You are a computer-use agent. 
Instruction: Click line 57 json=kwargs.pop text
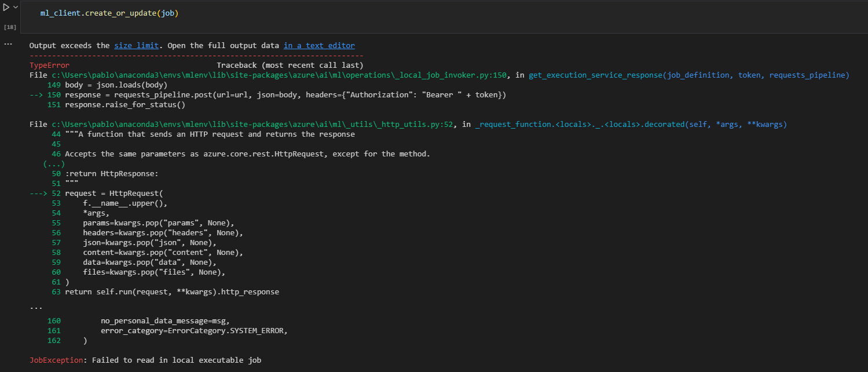tap(149, 243)
